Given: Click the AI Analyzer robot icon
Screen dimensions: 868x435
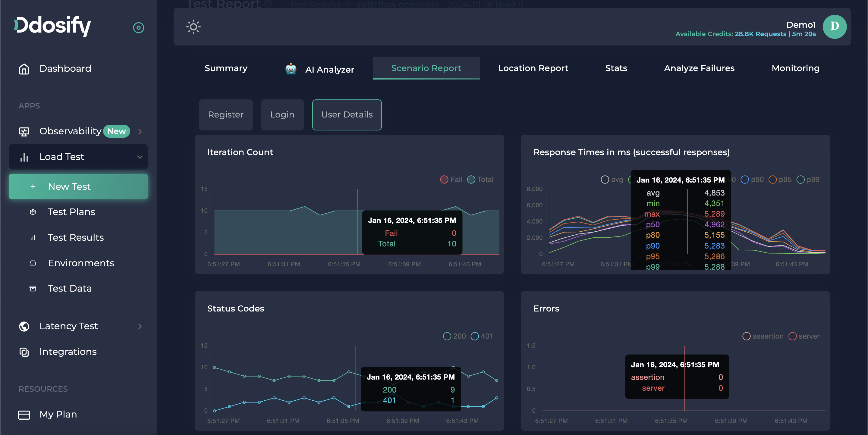Looking at the screenshot, I should 291,69.
